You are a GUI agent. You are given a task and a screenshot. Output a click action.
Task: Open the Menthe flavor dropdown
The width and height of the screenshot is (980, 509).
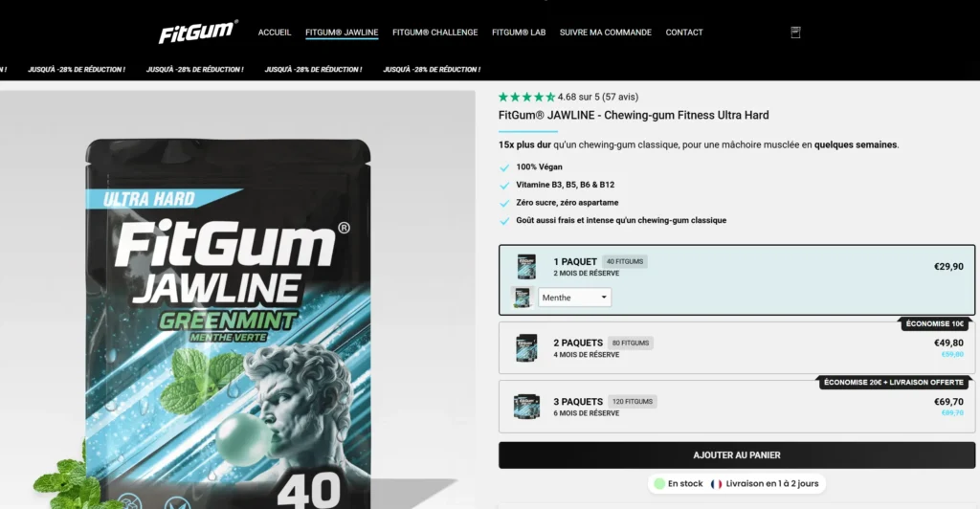pos(574,298)
